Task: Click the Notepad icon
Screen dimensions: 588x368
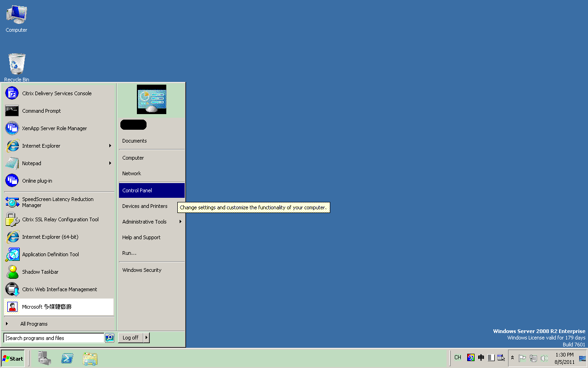Action: [12, 163]
